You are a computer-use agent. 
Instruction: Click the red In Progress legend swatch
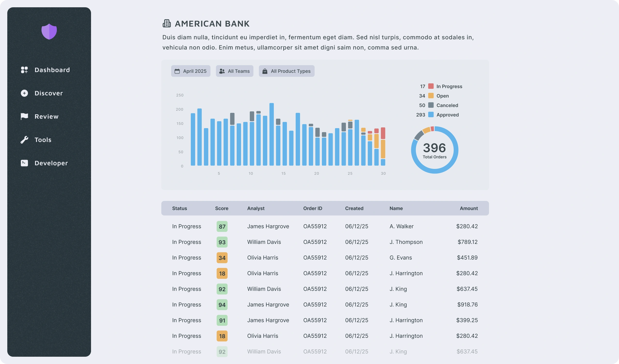pos(431,86)
